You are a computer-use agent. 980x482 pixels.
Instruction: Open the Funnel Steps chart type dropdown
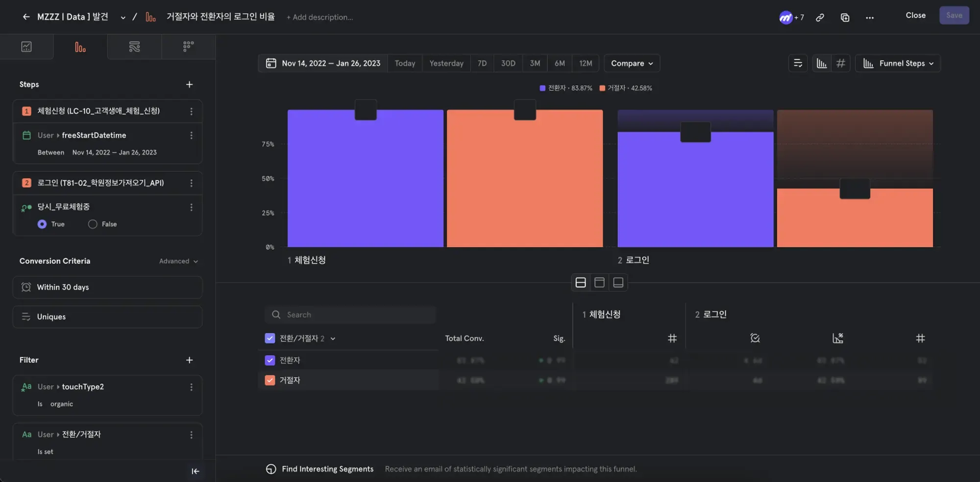click(x=898, y=63)
